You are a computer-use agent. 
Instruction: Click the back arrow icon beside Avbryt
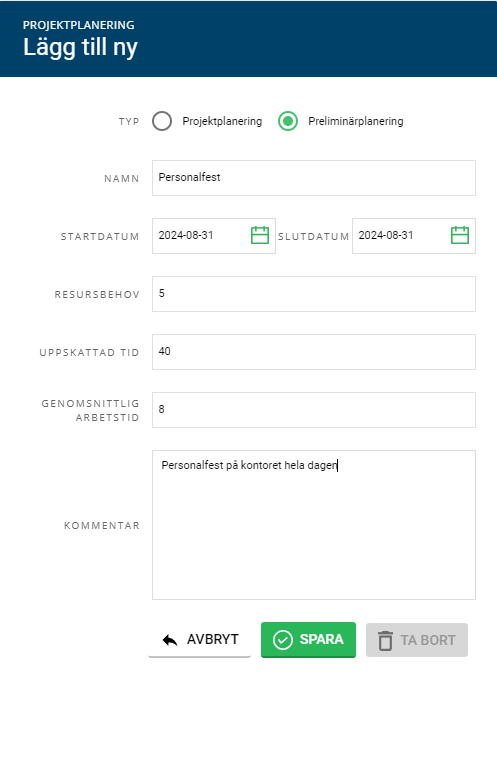[170, 640]
